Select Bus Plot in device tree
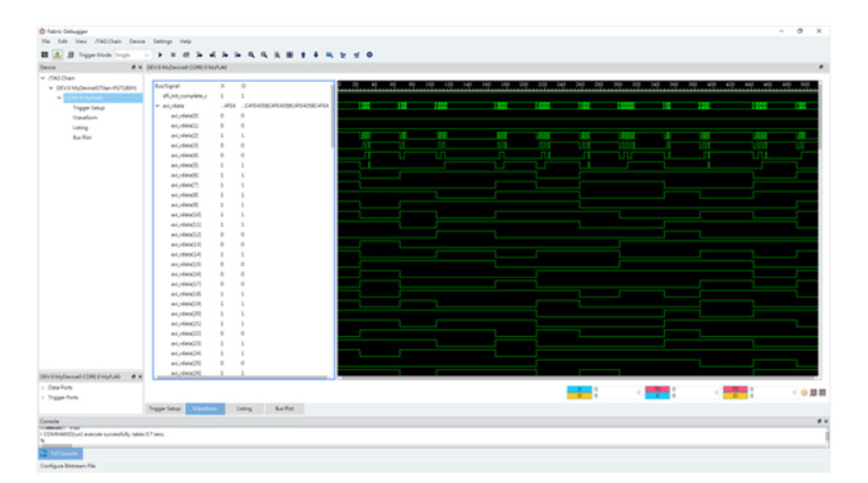This screenshot has width=868, height=483. click(82, 137)
